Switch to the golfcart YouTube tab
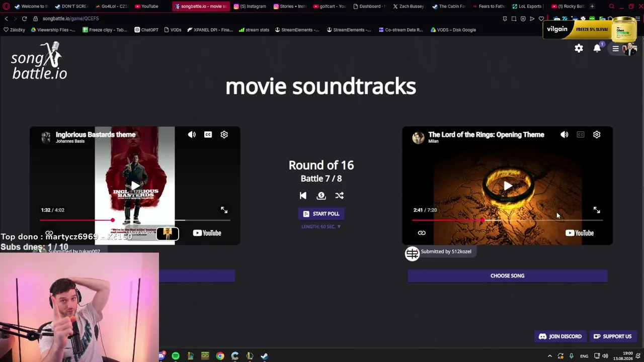This screenshot has width=644, height=362. [x=330, y=7]
